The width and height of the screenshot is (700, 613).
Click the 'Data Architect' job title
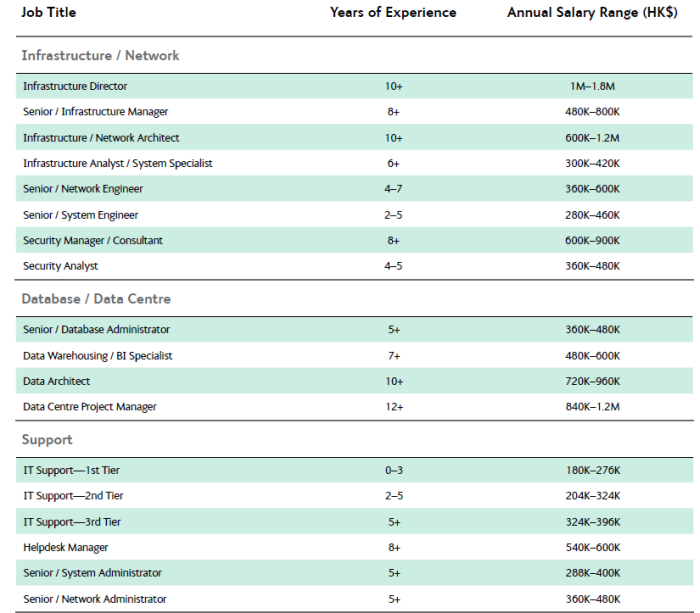(56, 381)
